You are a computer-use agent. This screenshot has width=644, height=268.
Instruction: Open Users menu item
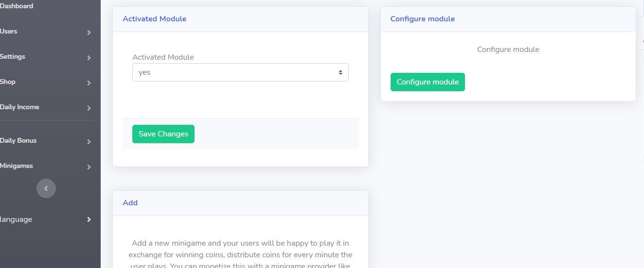[x=9, y=31]
